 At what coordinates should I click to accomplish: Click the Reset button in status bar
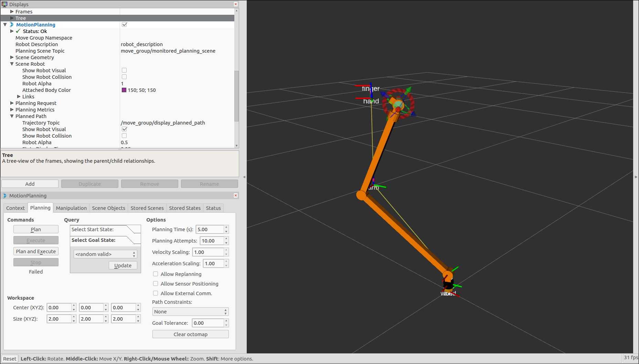point(10,358)
